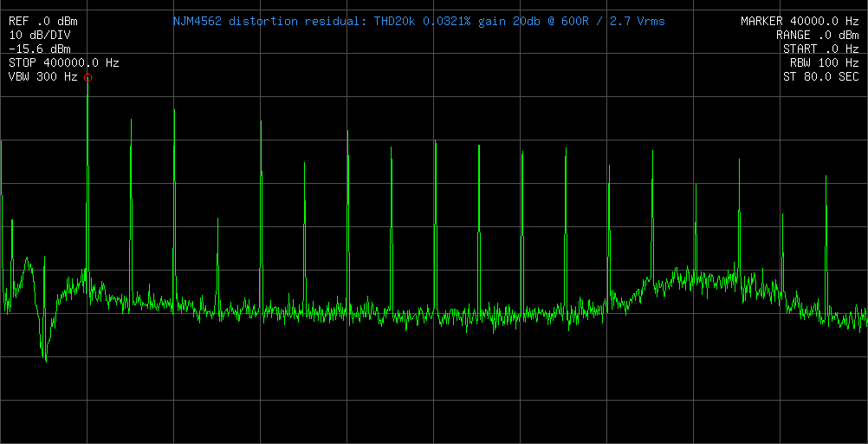Click the 'RBW 100 Hz' label
This screenshot has height=444, width=868.
(x=825, y=63)
